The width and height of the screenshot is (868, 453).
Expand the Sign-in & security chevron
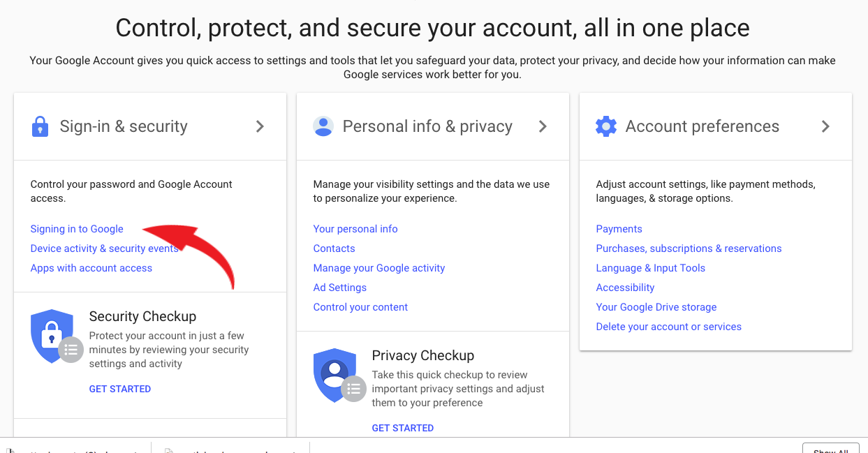pyautogui.click(x=260, y=126)
